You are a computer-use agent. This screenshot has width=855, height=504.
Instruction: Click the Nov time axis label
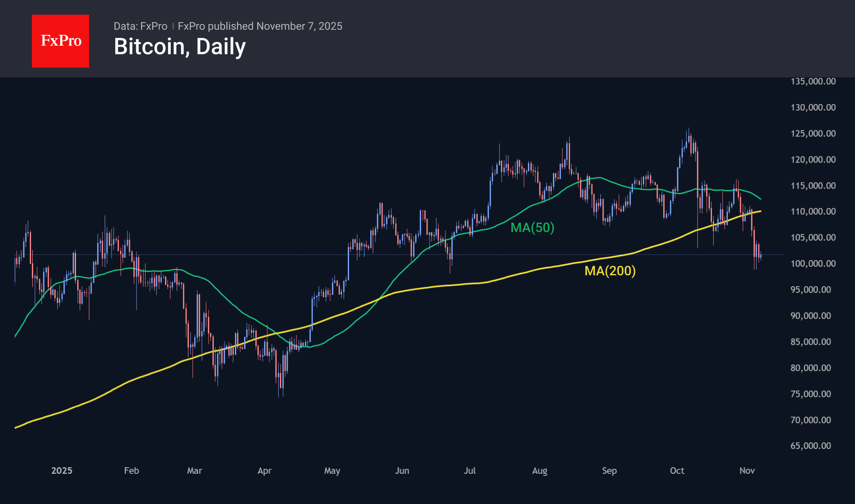pos(747,471)
